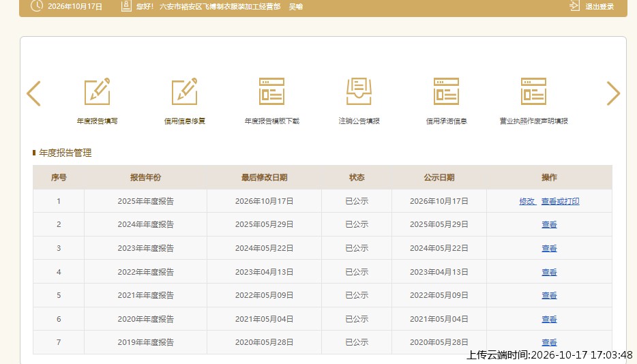637x364 pixels.
Task: Click the 操作 column header
Action: coord(549,177)
